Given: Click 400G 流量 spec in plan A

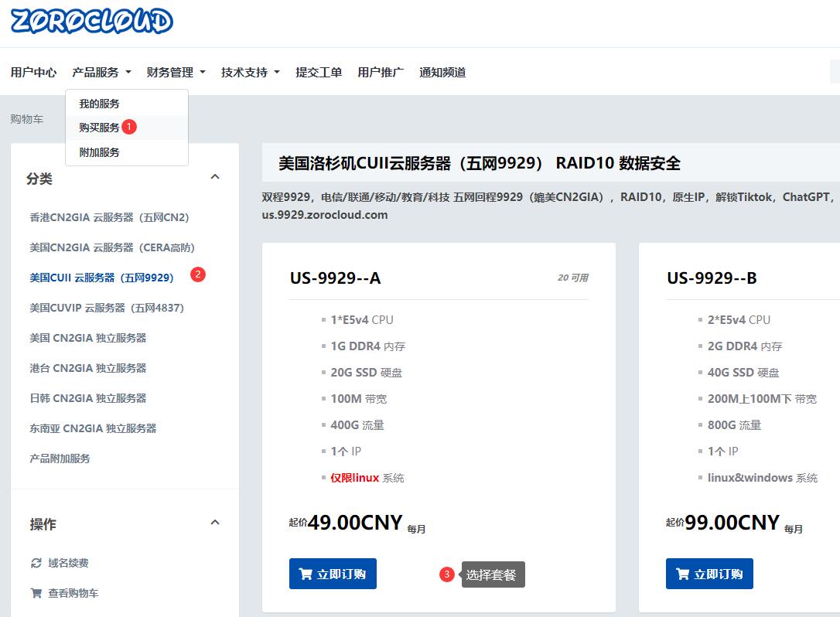Looking at the screenshot, I should pos(357,425).
